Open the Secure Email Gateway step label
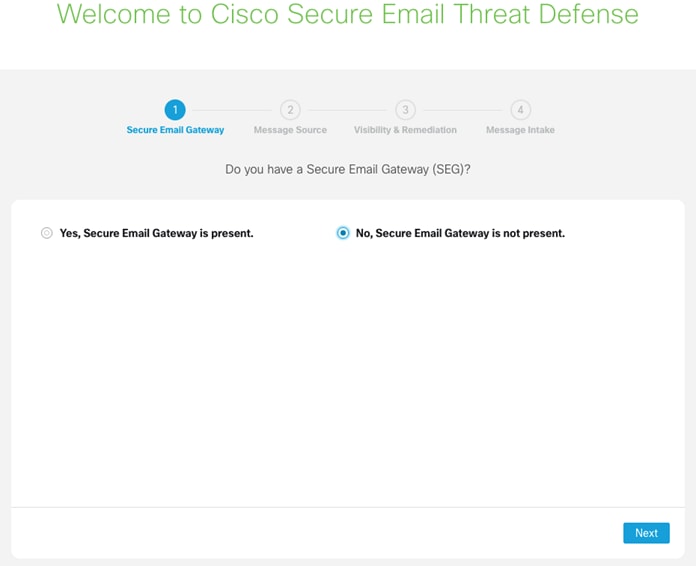Screen dimensions: 696x566 (x=175, y=130)
